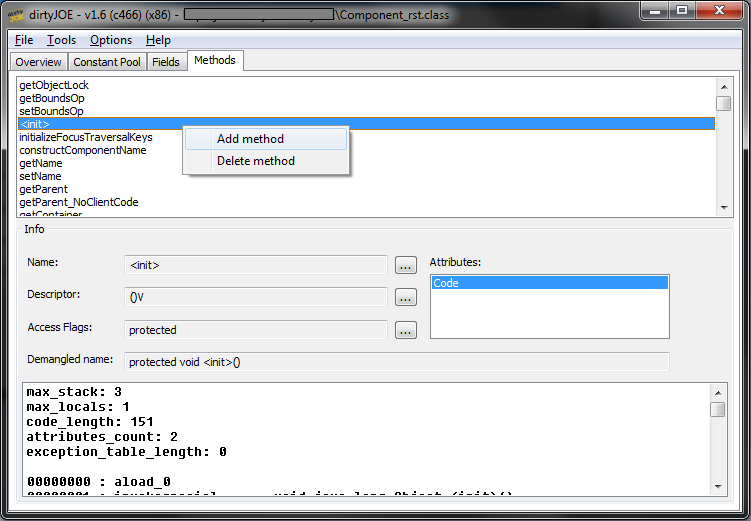Open the Options menu

click(111, 40)
